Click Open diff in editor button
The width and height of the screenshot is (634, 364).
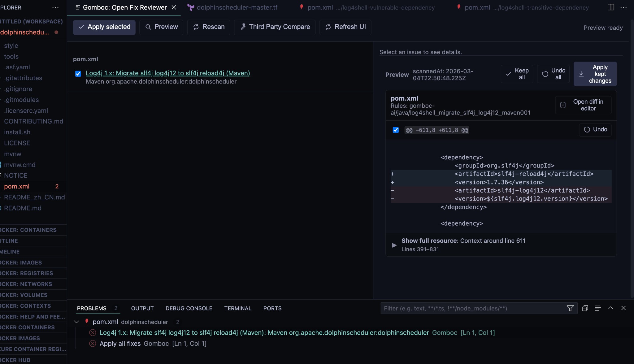[583, 105]
